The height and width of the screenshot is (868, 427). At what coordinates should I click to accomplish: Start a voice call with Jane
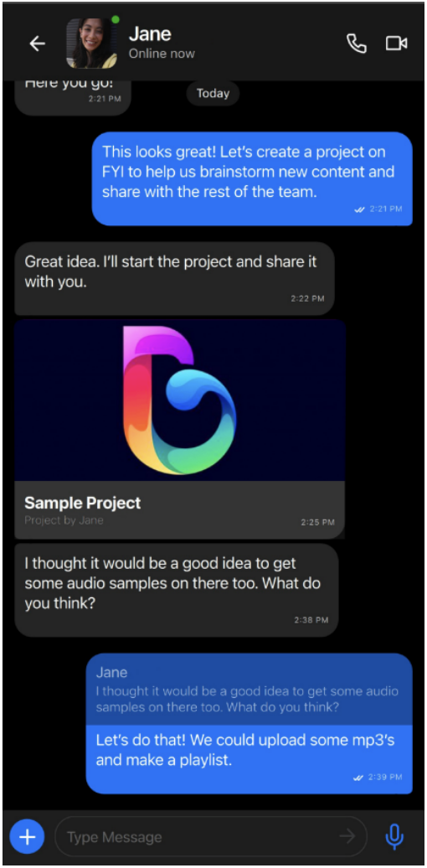[356, 44]
